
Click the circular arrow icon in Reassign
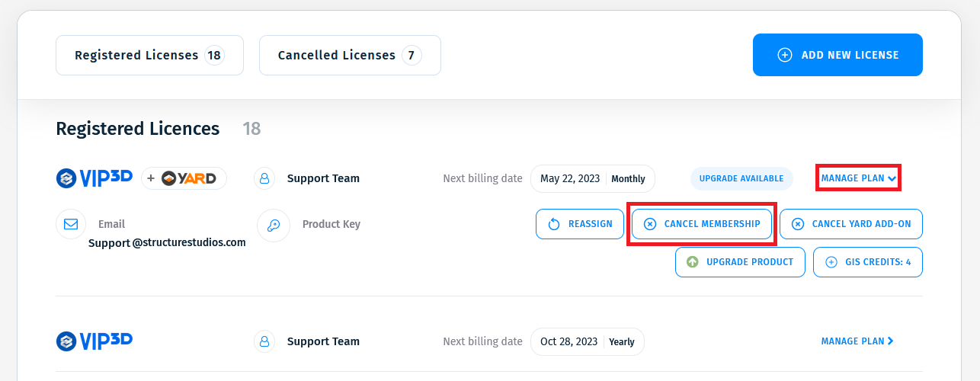click(x=554, y=224)
